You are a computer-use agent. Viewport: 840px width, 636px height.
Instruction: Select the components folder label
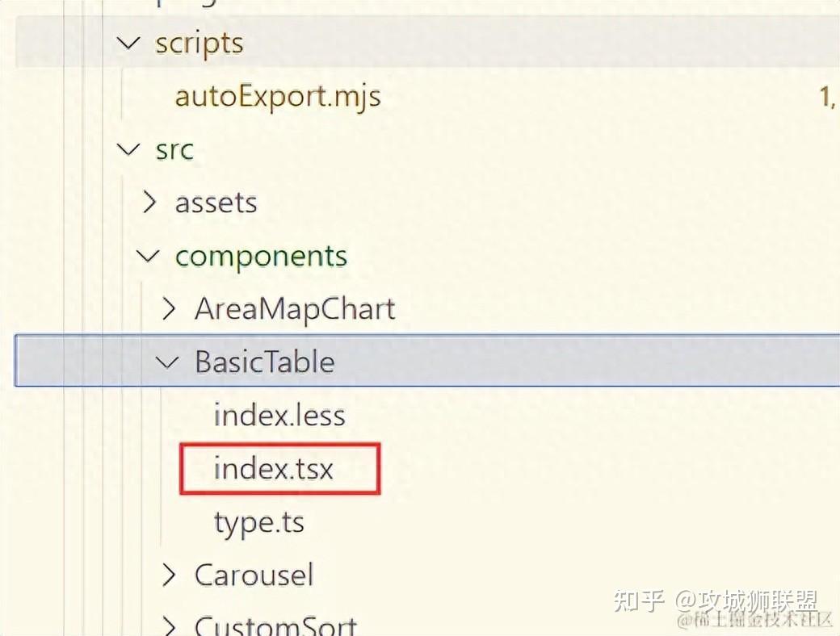click(x=261, y=256)
